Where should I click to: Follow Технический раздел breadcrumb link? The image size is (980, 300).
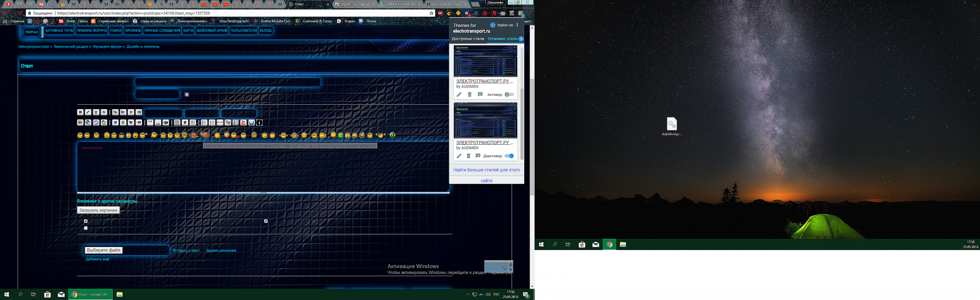[71, 46]
